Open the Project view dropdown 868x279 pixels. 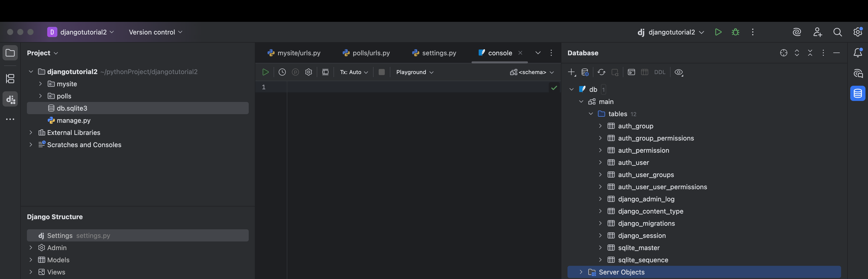pyautogui.click(x=42, y=53)
